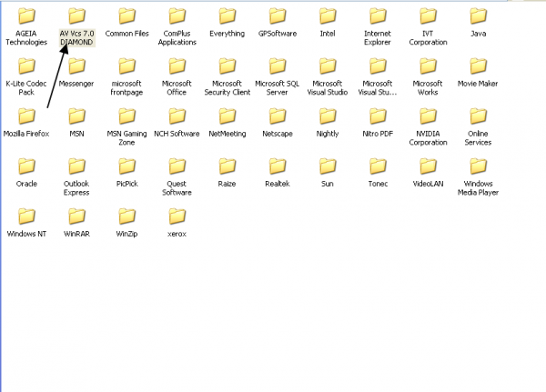546x392 pixels.
Task: Select the IVT Corporation folder icon
Action: [x=428, y=16]
